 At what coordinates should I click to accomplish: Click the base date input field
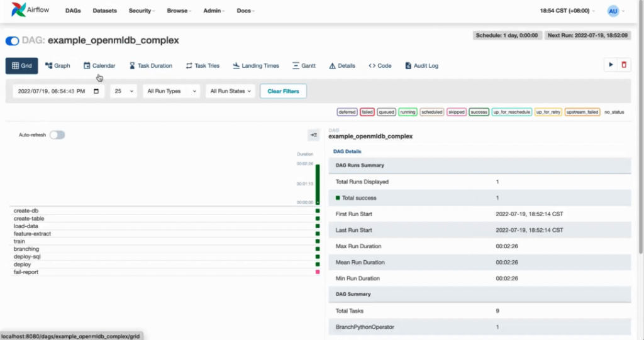[58, 91]
